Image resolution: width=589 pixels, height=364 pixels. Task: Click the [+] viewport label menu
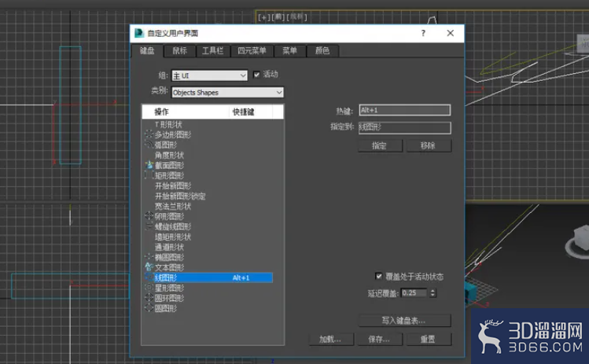[264, 17]
